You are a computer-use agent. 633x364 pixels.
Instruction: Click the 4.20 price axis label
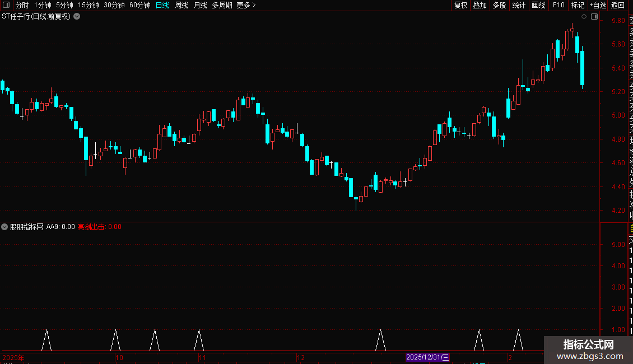(618, 210)
